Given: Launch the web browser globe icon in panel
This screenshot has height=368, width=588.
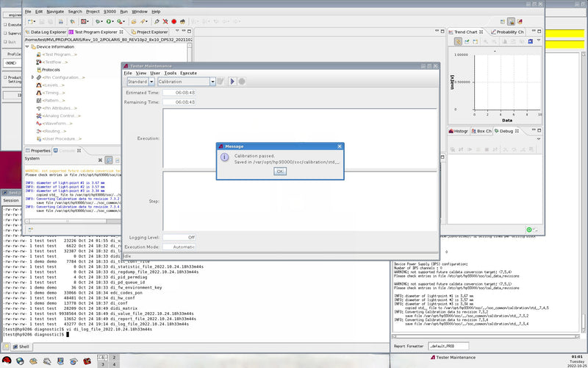Looking at the screenshot, I should tap(20, 361).
